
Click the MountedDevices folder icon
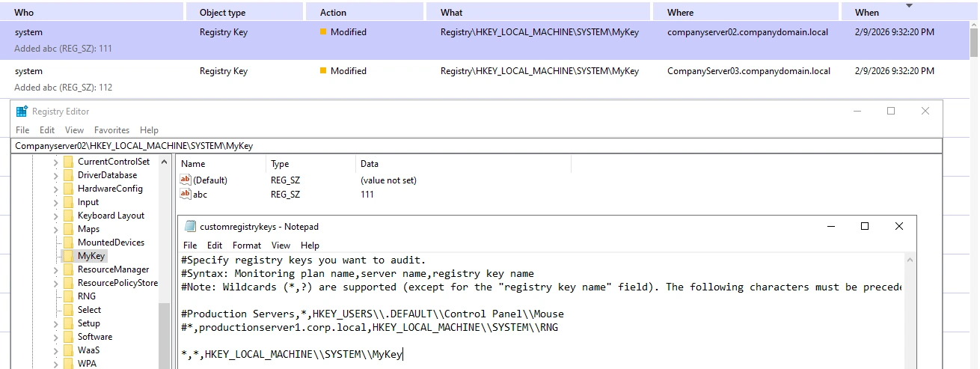[x=69, y=243]
